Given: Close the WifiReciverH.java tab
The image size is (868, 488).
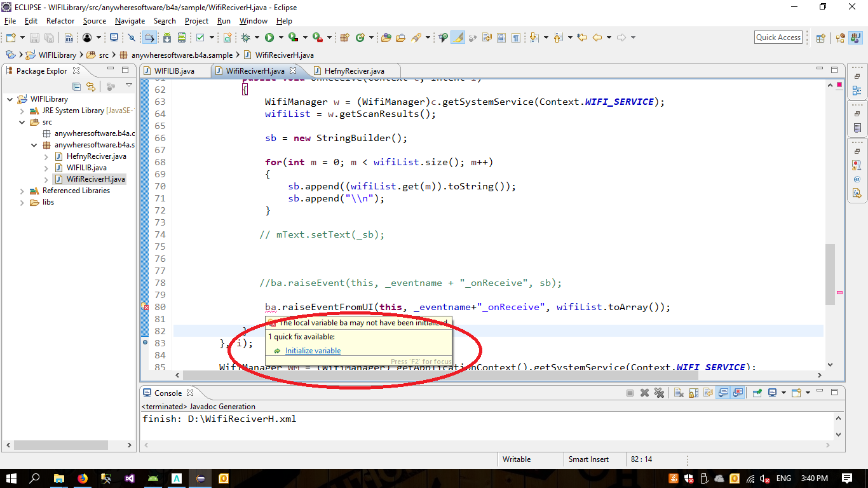Looking at the screenshot, I should (294, 71).
